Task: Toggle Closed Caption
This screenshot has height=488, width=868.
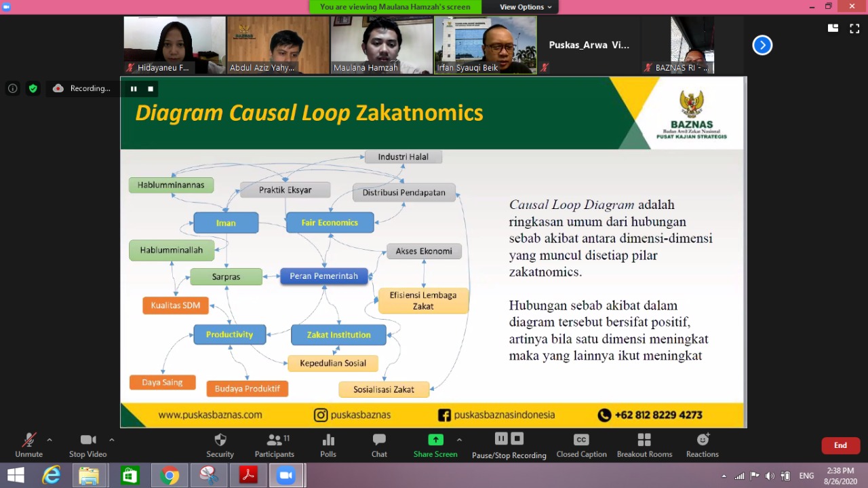Action: 581,445
